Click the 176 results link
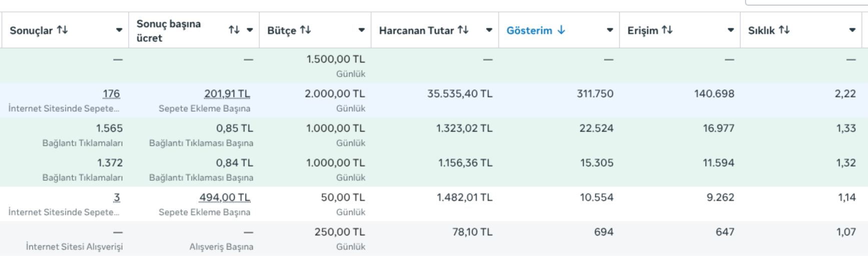Screen dimensions: 868x257 (111, 94)
